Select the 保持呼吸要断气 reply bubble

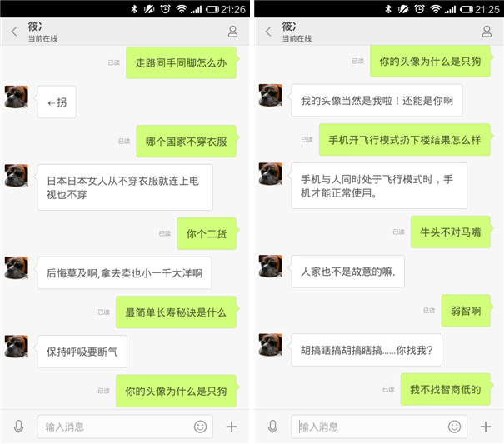(x=82, y=352)
